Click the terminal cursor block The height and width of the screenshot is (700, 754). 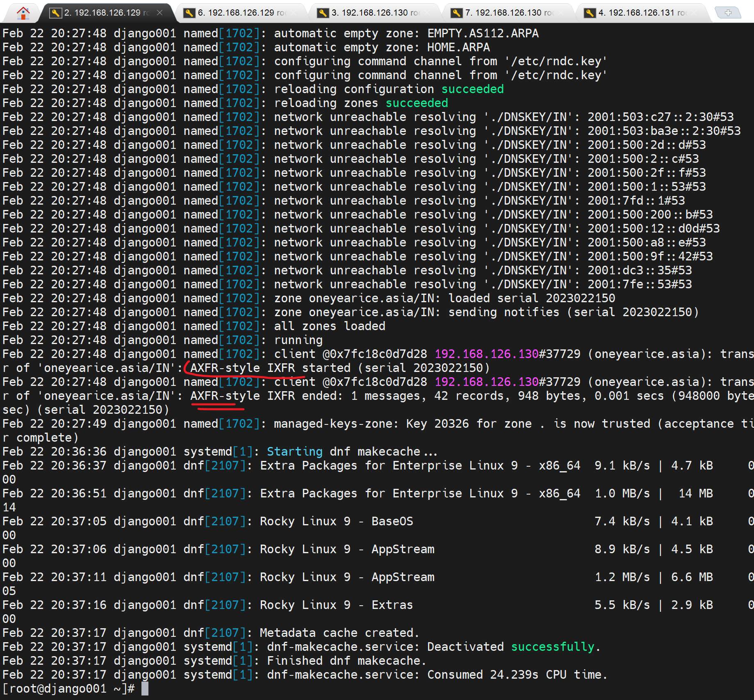(x=145, y=689)
